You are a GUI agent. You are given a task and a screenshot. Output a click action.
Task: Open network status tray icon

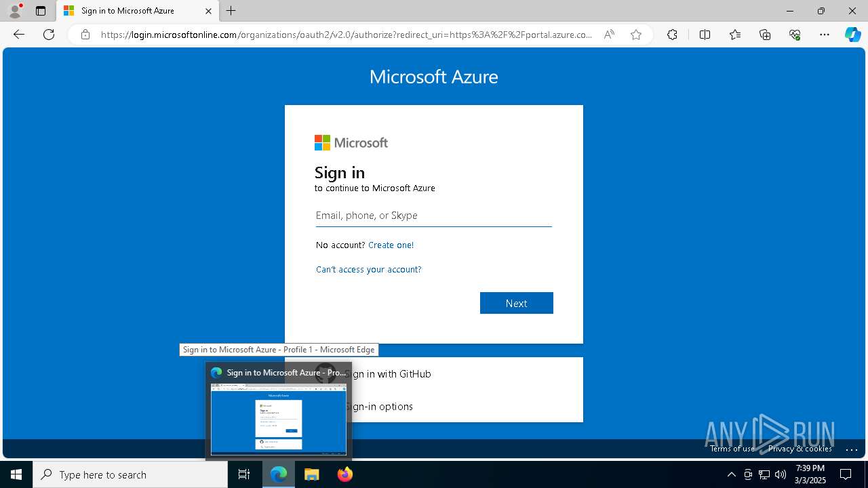(x=764, y=474)
